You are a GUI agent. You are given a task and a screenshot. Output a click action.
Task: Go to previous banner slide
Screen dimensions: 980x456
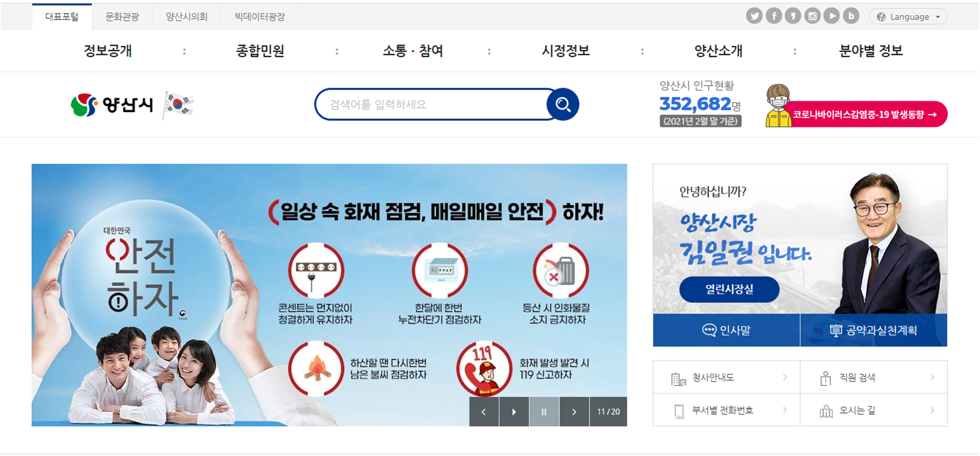tap(484, 412)
